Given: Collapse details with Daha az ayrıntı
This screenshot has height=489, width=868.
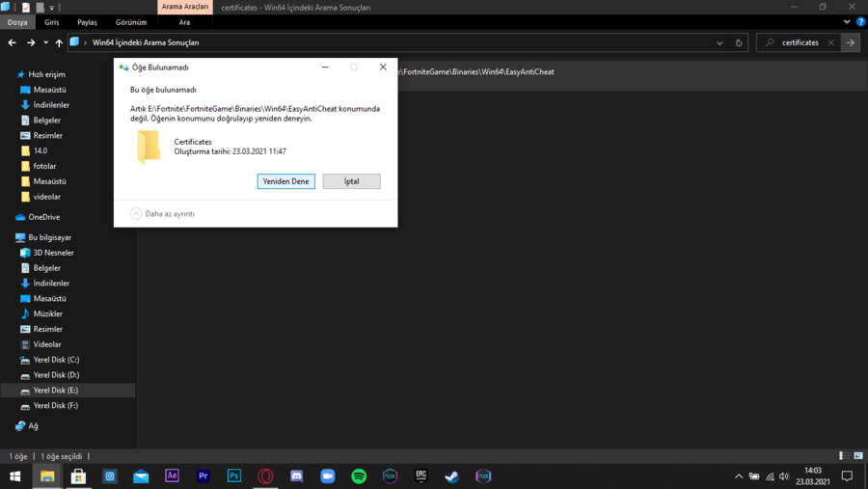Looking at the screenshot, I should point(163,214).
